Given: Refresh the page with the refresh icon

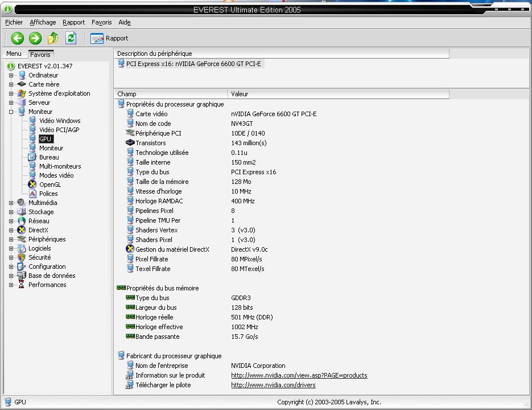Looking at the screenshot, I should coord(71,38).
